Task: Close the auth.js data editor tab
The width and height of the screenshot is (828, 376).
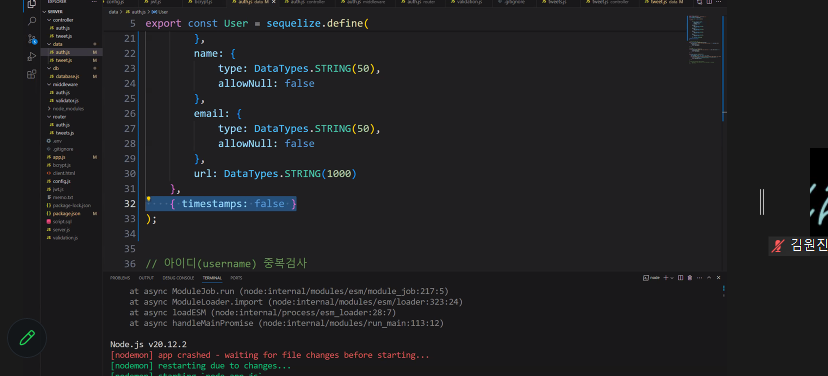Action: [274, 2]
